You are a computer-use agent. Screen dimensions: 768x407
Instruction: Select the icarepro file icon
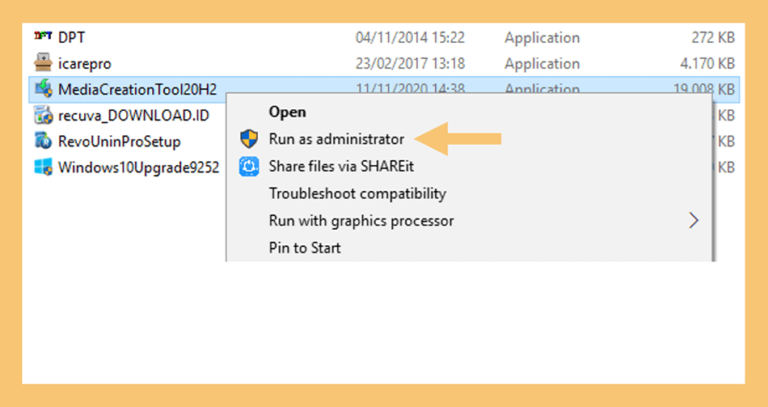(x=43, y=63)
